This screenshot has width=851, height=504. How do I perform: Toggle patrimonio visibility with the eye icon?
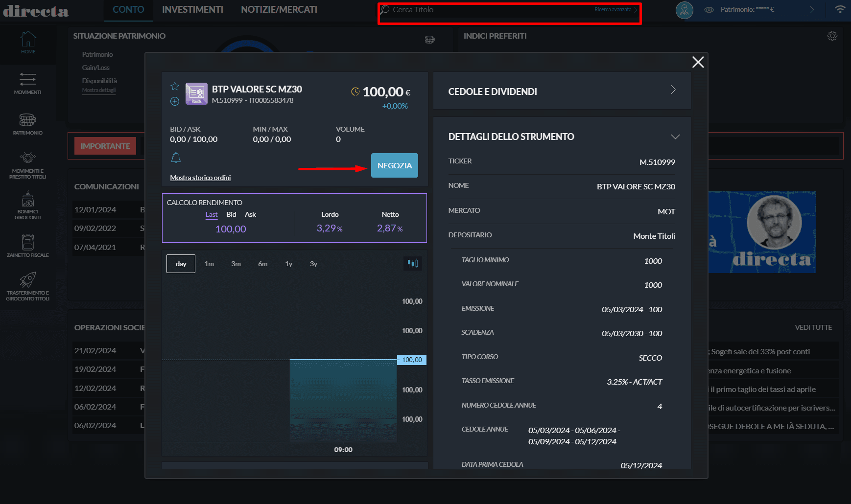point(709,9)
